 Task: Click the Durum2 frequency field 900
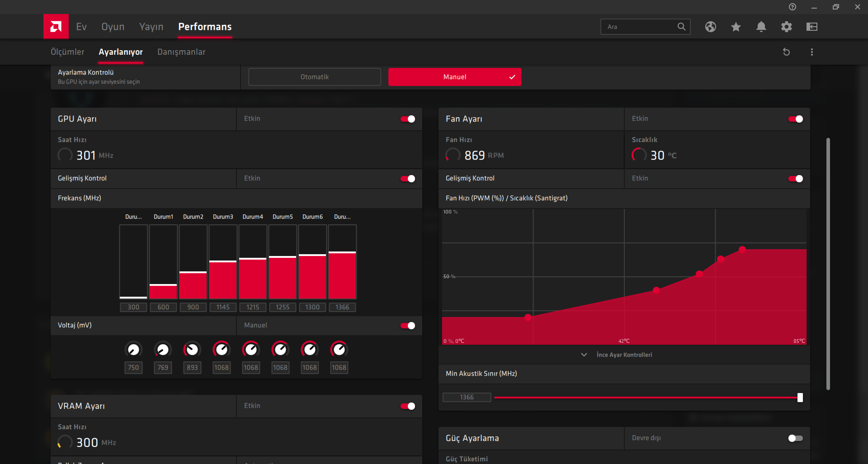pyautogui.click(x=193, y=307)
